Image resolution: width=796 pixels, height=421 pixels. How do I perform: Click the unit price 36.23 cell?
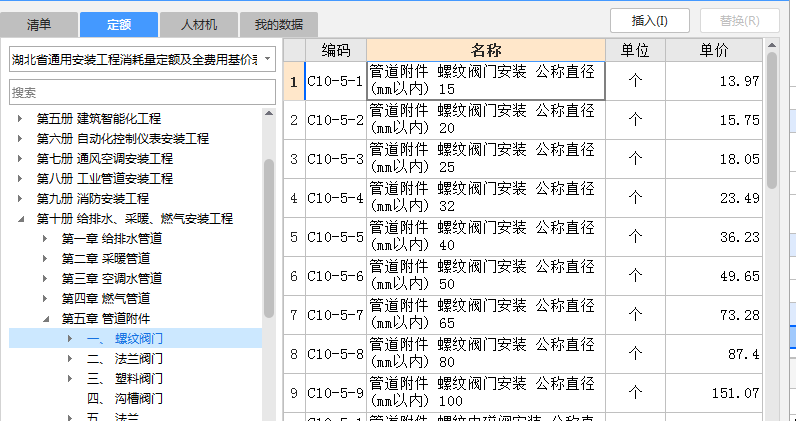click(714, 237)
